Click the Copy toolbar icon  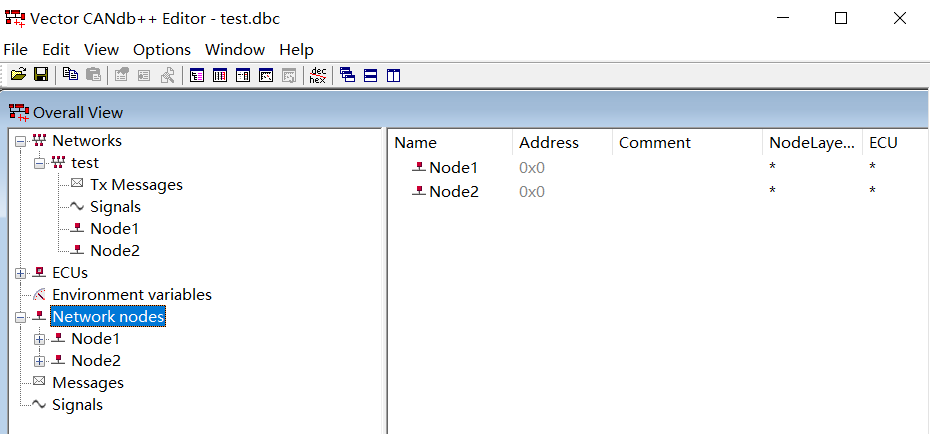click(71, 75)
